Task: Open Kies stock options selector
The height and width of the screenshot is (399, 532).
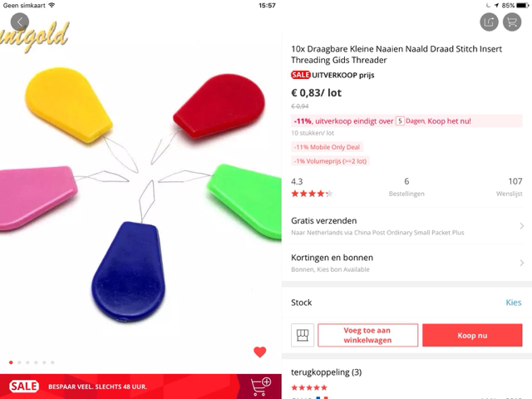Action: click(x=514, y=303)
